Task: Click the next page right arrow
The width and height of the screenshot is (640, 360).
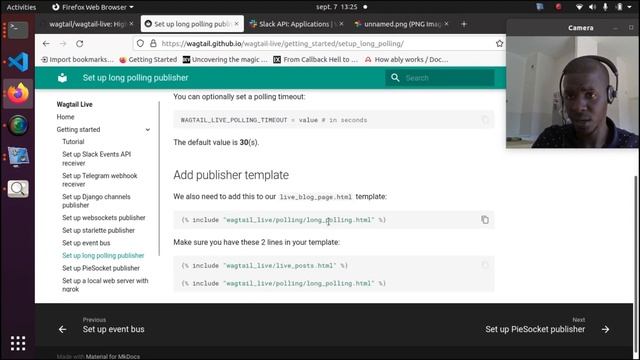Action: point(605,329)
